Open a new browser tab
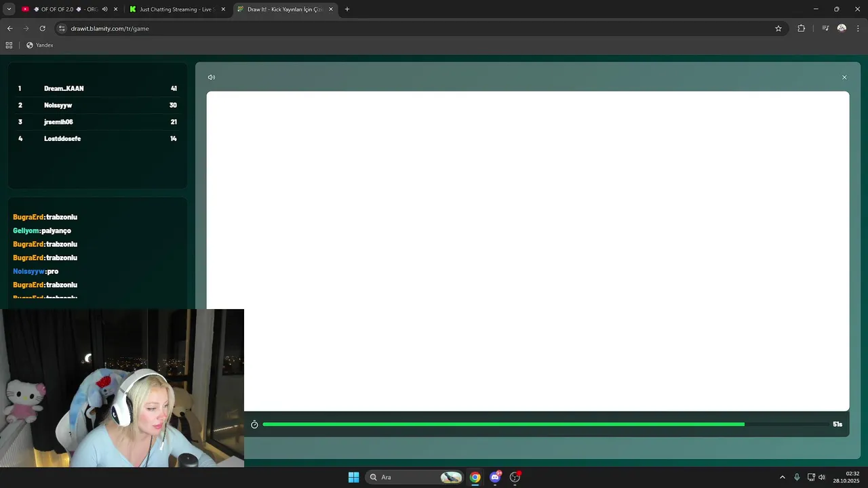Screen dimensions: 868x488 347,9
